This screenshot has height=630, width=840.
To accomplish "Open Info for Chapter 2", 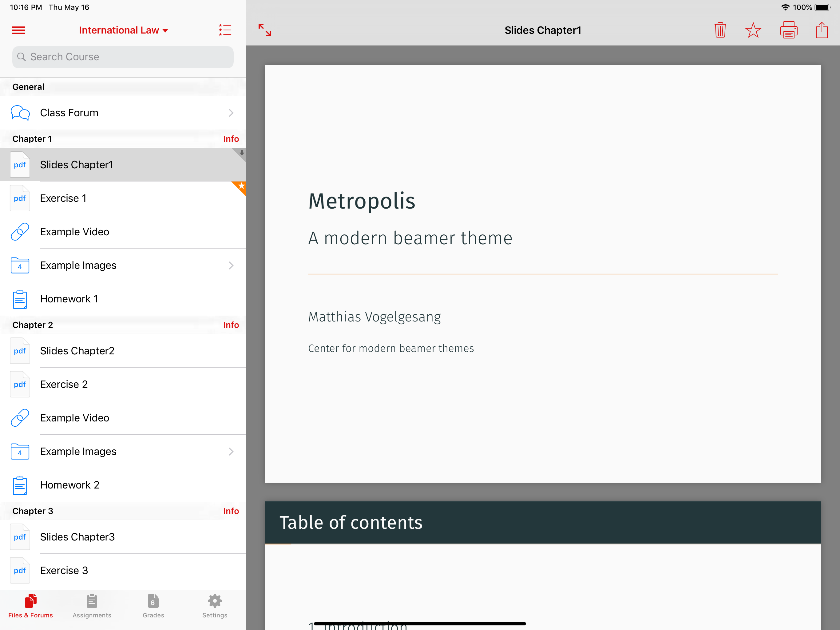I will pyautogui.click(x=231, y=325).
